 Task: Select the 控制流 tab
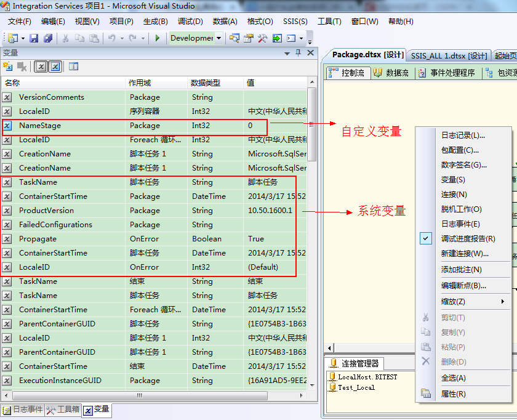pyautogui.click(x=348, y=73)
